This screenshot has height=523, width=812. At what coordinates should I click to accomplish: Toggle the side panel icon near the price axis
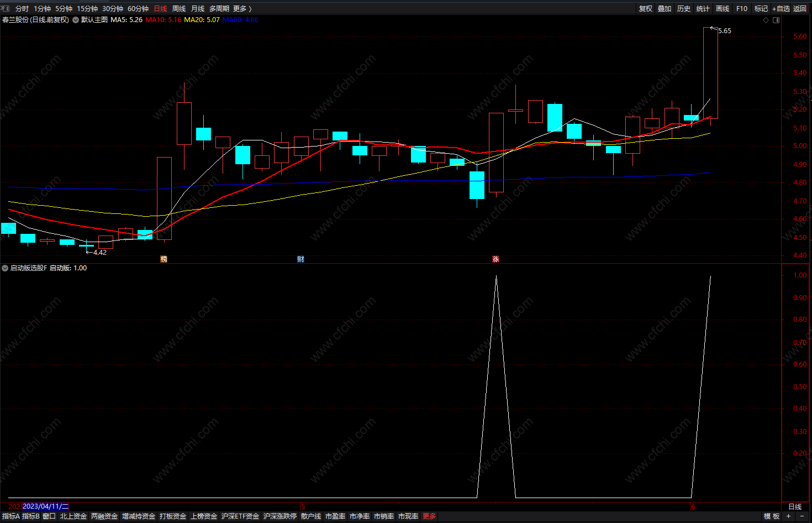click(x=776, y=20)
